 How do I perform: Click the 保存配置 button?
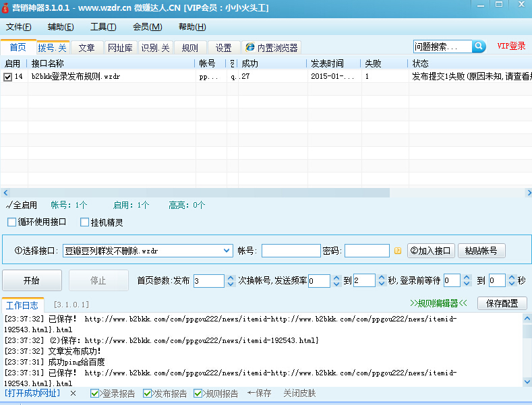point(502,303)
